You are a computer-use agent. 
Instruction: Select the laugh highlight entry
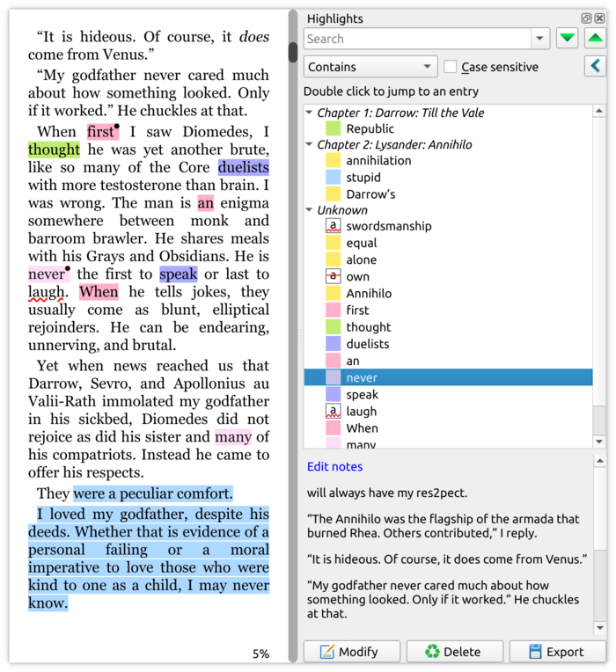coord(362,412)
